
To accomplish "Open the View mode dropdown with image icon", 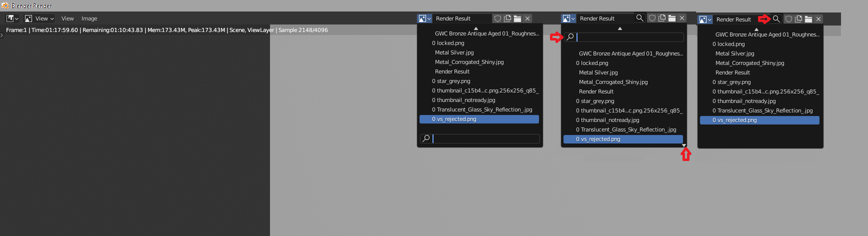I will pyautogui.click(x=39, y=18).
